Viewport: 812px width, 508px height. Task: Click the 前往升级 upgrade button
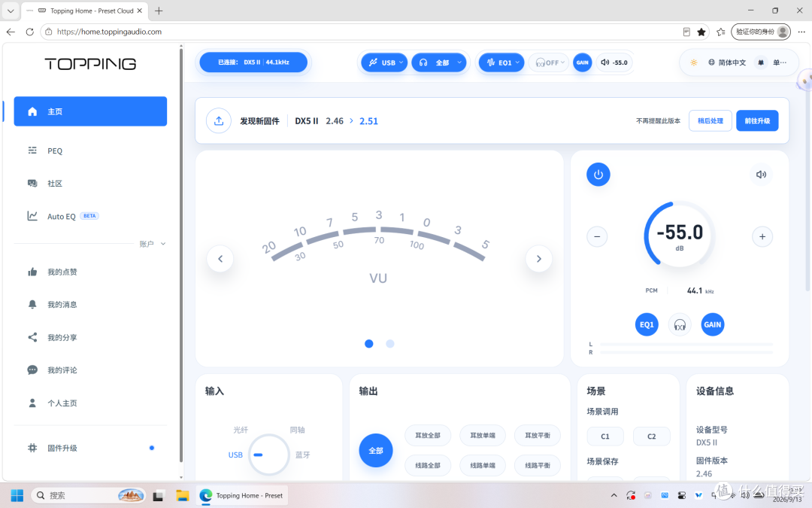(757, 120)
